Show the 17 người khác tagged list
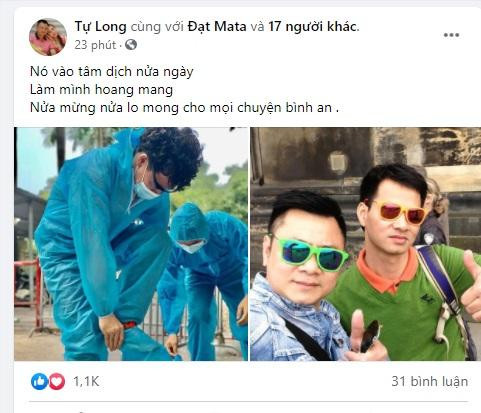 (x=313, y=27)
